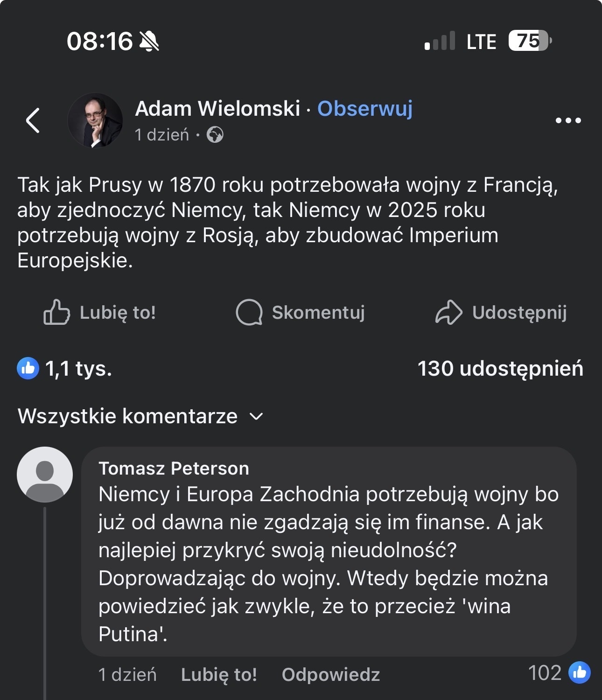The width and height of the screenshot is (602, 700).
Task: Reply to the comment via Odpowiedz
Action: [x=330, y=674]
